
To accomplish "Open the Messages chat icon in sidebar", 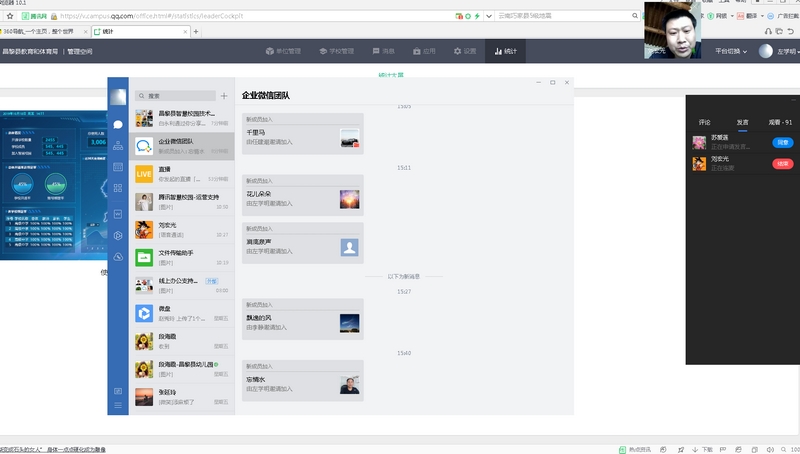I will click(x=118, y=124).
